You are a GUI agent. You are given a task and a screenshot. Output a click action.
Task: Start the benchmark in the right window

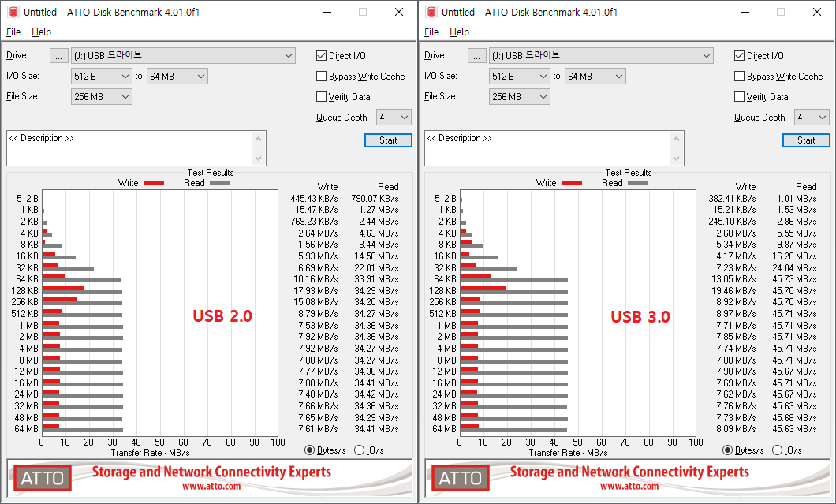click(x=806, y=140)
